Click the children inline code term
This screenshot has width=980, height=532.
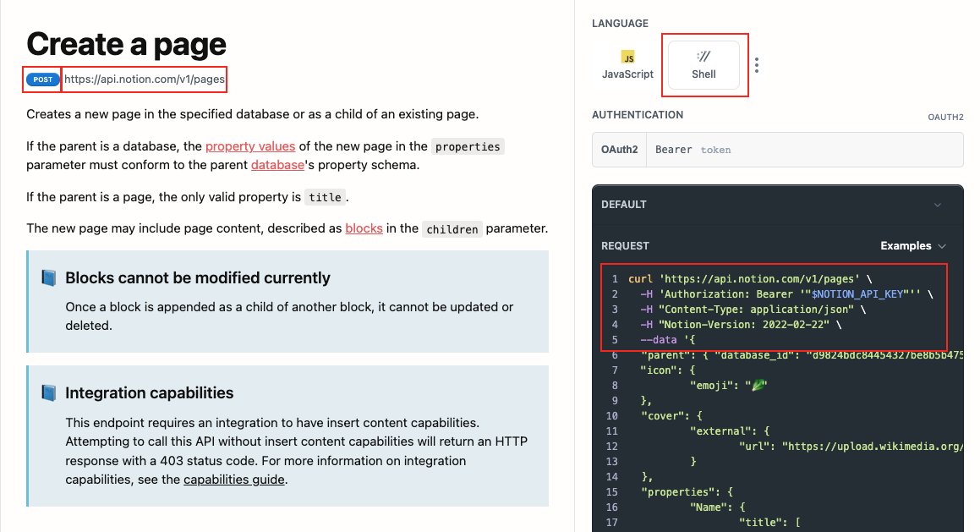tap(452, 229)
